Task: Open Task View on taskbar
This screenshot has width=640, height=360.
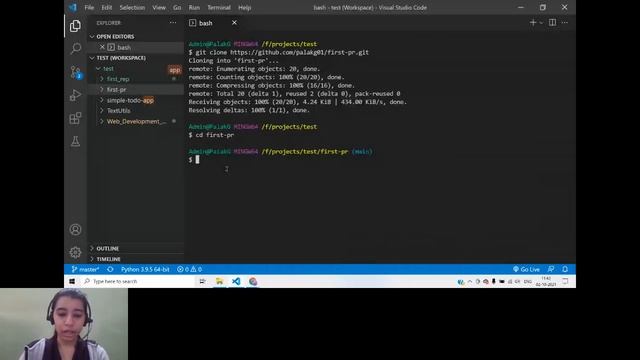Action: [202, 281]
